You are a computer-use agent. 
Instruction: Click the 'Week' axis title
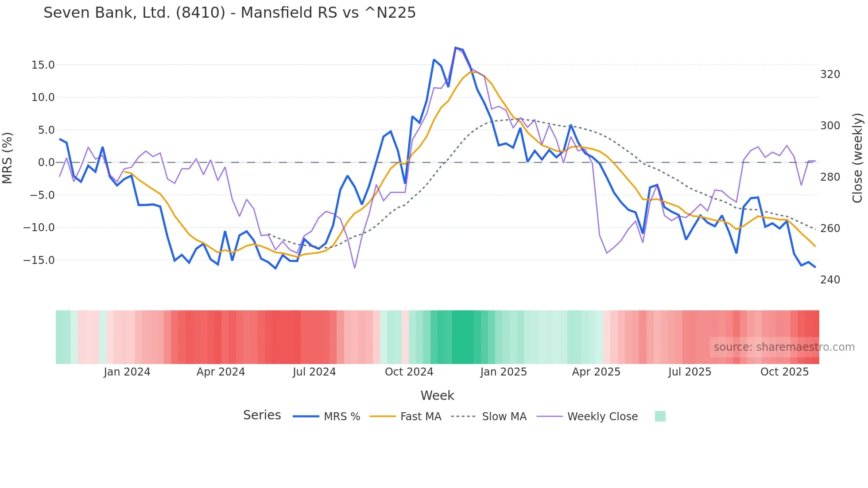(437, 395)
